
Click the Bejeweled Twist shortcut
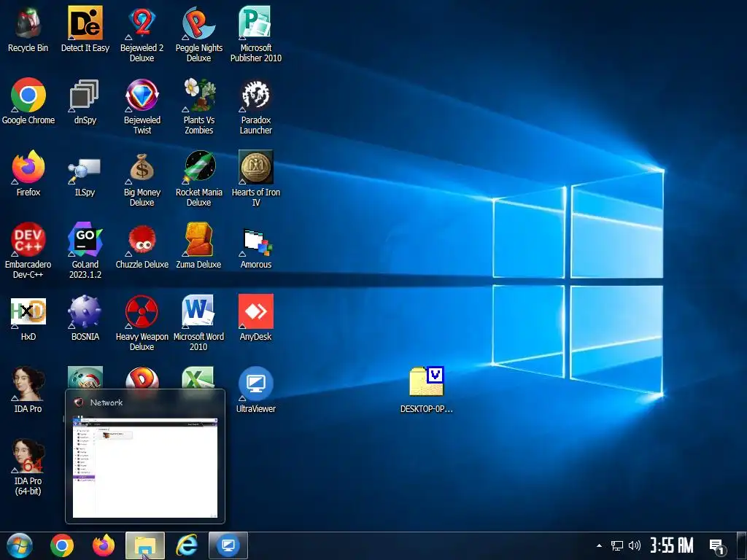click(x=142, y=106)
